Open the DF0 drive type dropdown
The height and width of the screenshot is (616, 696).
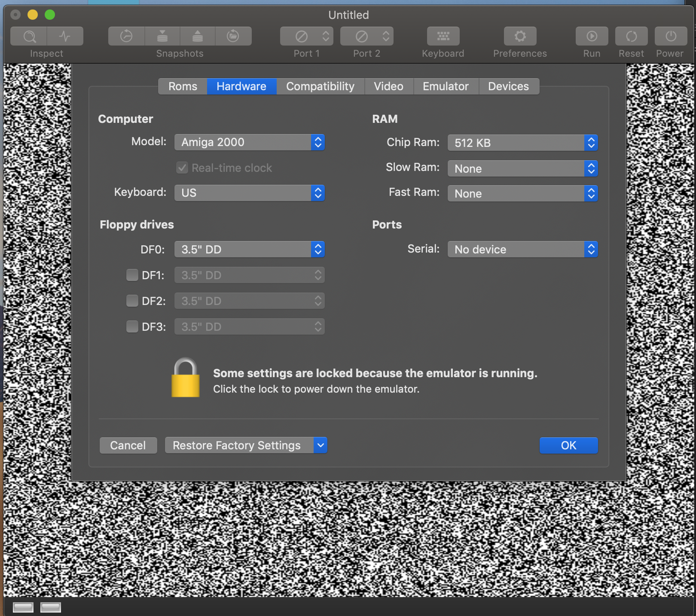click(x=250, y=249)
